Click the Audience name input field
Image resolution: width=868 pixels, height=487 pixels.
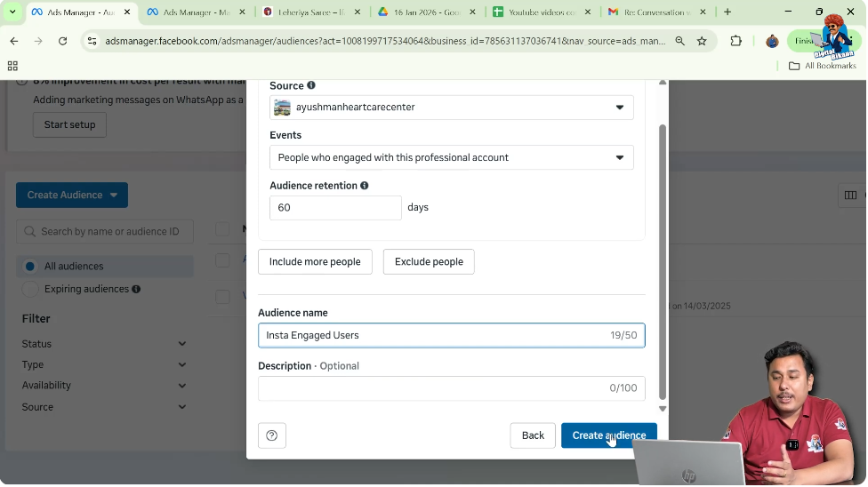tap(451, 335)
